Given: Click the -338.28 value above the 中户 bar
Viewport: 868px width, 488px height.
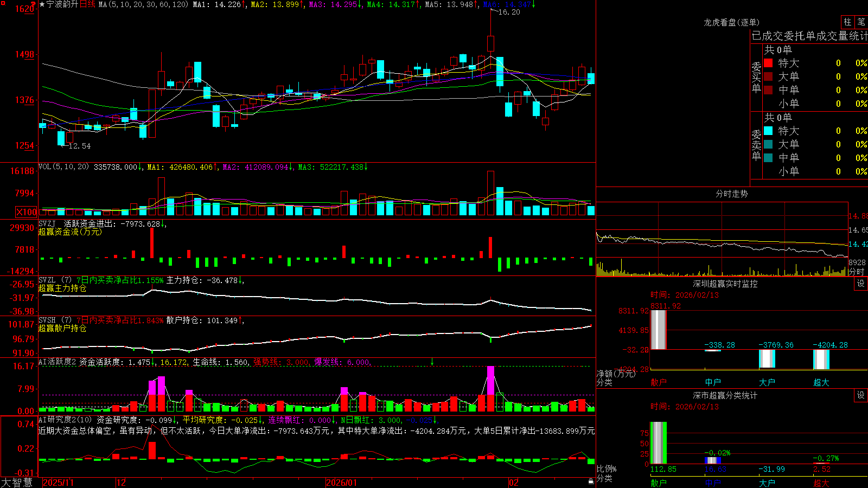Looking at the screenshot, I should coord(720,345).
